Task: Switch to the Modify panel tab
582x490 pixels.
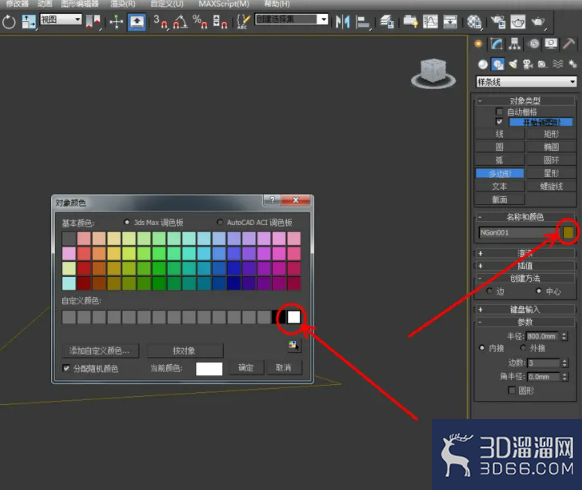Action: [496, 44]
